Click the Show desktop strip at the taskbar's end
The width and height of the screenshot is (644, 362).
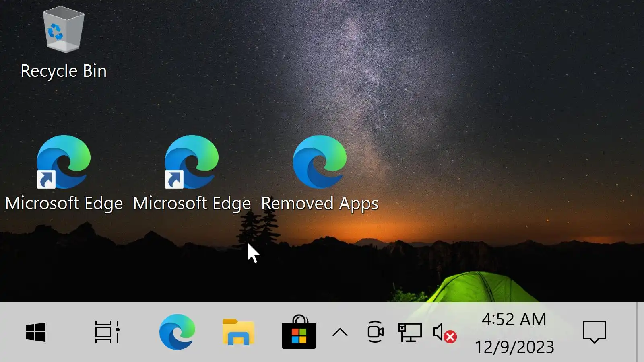(640, 332)
